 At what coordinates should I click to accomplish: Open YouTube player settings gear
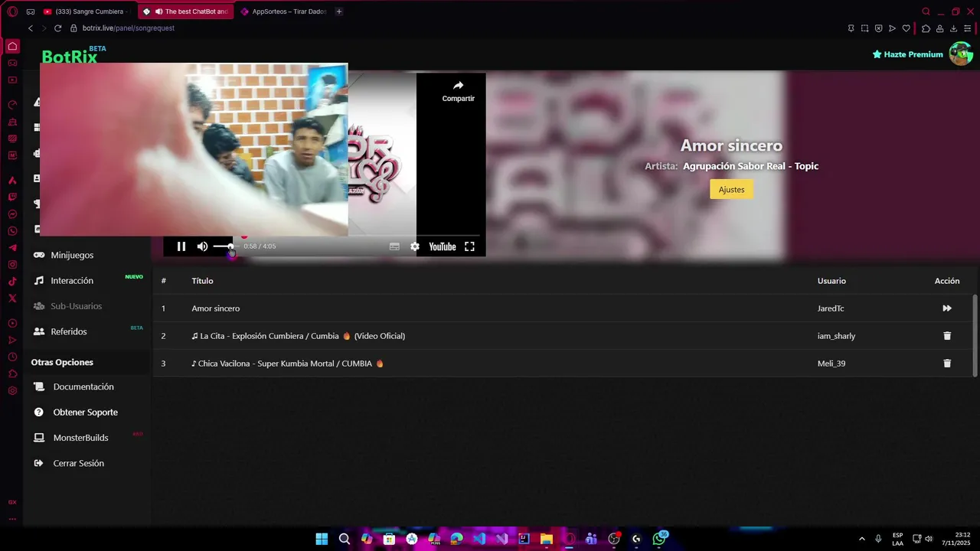(x=415, y=246)
